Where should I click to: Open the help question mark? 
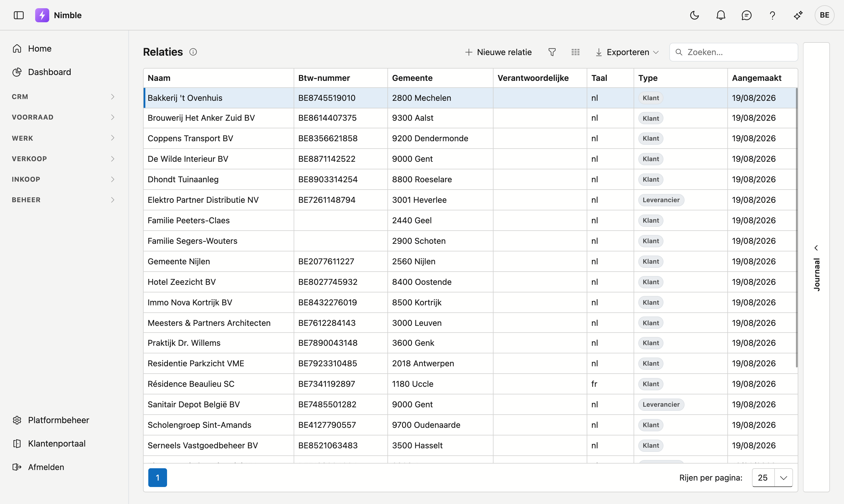(x=772, y=15)
